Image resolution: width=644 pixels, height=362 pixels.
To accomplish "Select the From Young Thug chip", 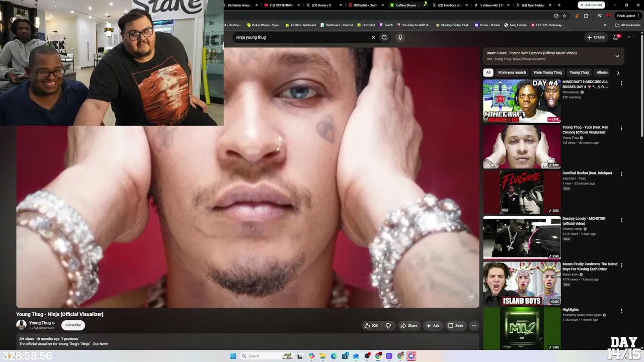I will pyautogui.click(x=547, y=72).
